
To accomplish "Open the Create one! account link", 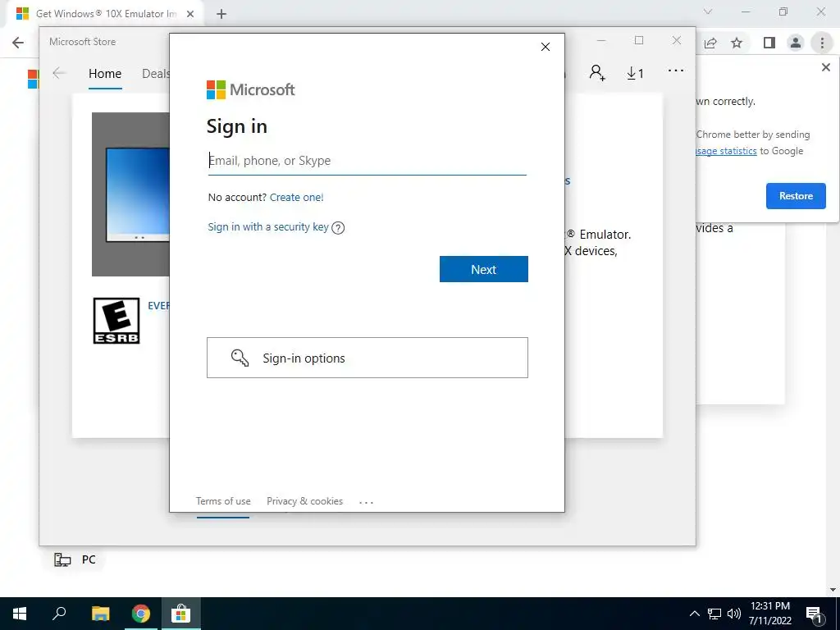I will (x=296, y=197).
